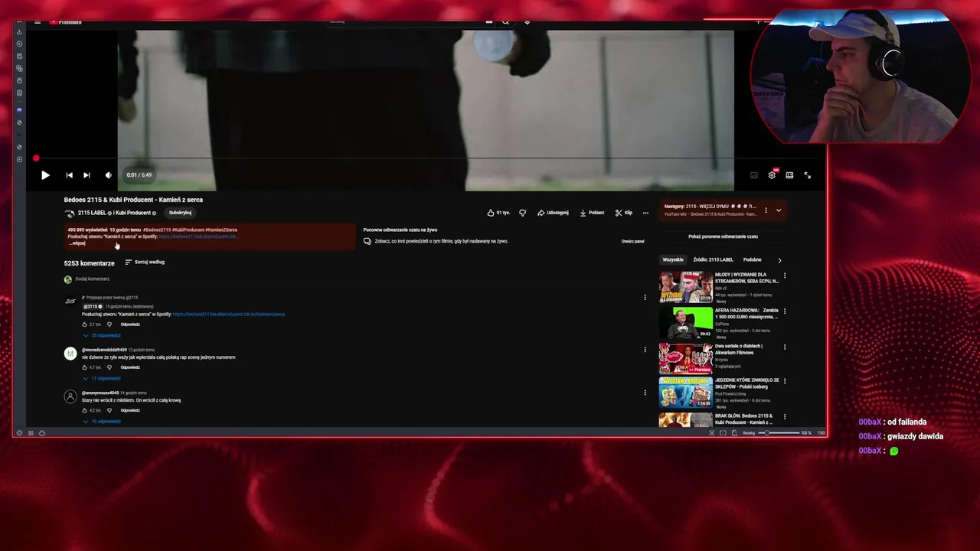Expand 17 odpowiedzi replies
Viewport: 980px width, 551px height.
[103, 378]
